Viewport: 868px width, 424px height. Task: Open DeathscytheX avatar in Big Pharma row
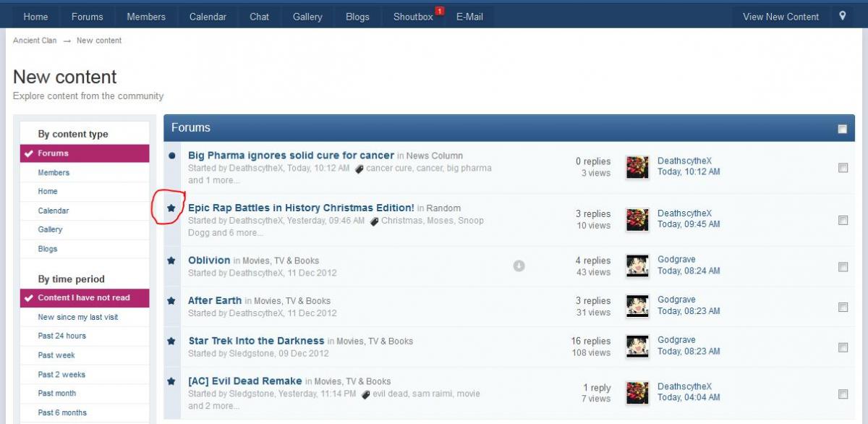coord(637,167)
